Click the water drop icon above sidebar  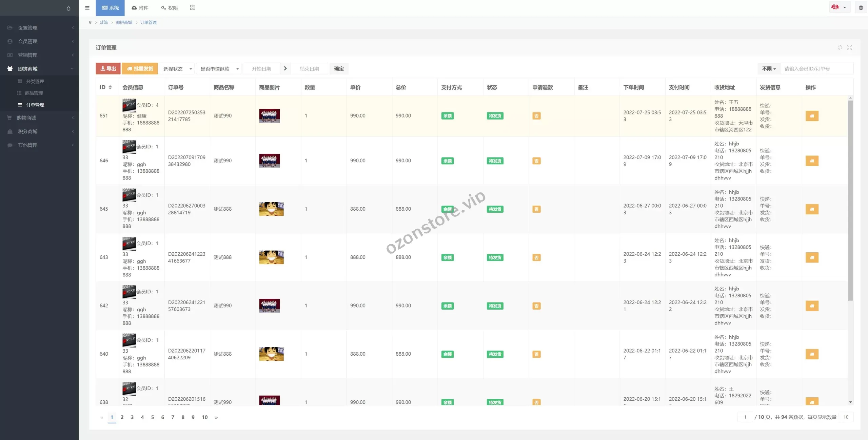tap(68, 8)
